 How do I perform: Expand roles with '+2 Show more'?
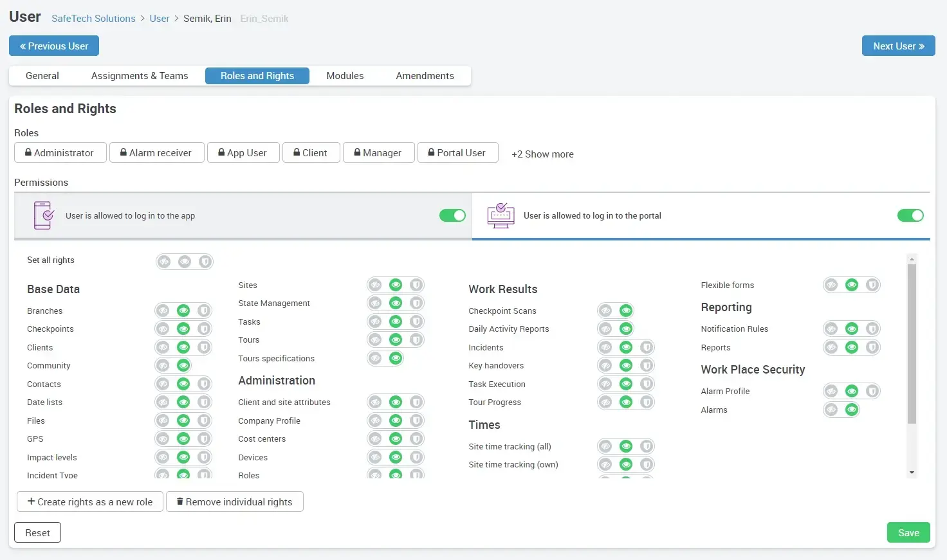click(x=542, y=154)
